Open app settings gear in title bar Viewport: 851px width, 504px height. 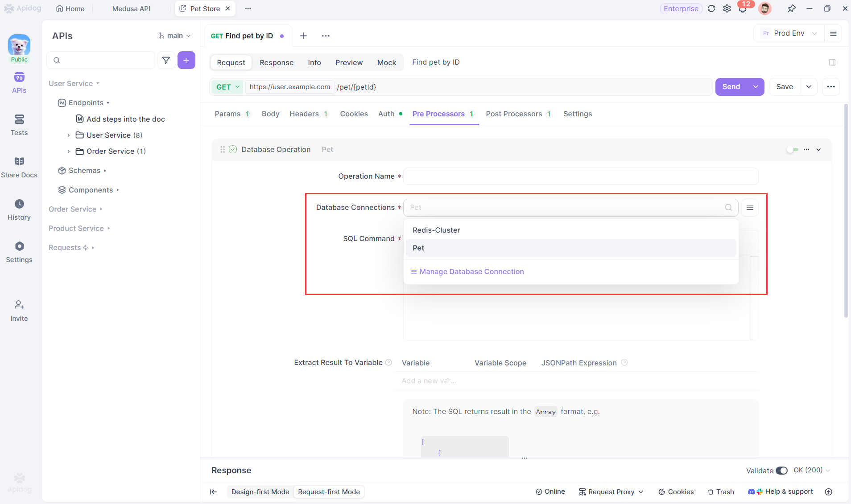[727, 8]
